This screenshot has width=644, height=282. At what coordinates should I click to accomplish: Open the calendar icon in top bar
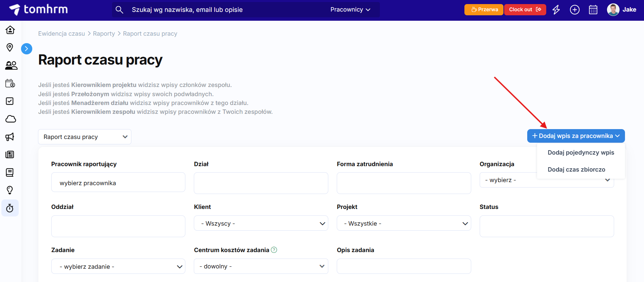[593, 10]
